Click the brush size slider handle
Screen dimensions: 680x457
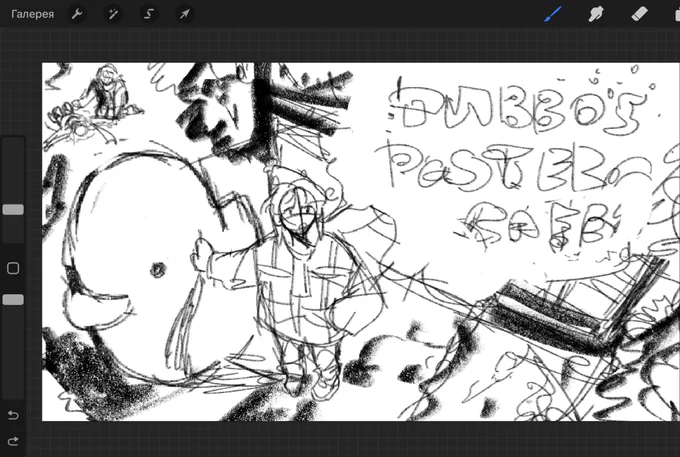13,209
